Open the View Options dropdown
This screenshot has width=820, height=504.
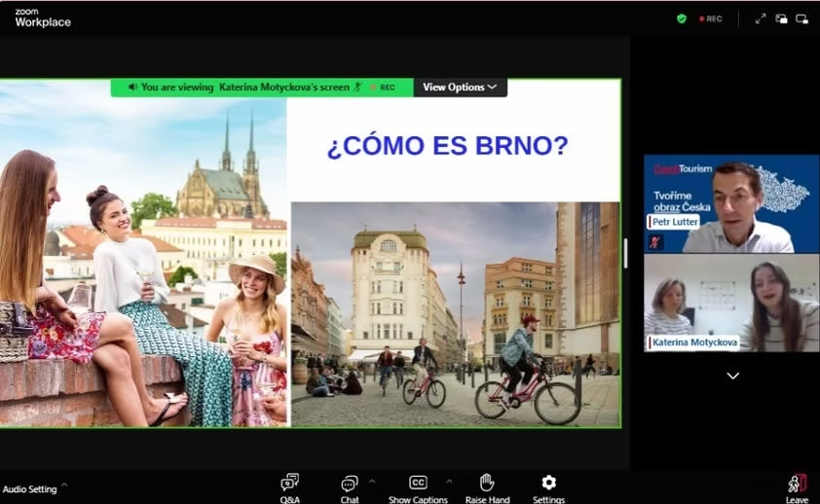point(460,88)
